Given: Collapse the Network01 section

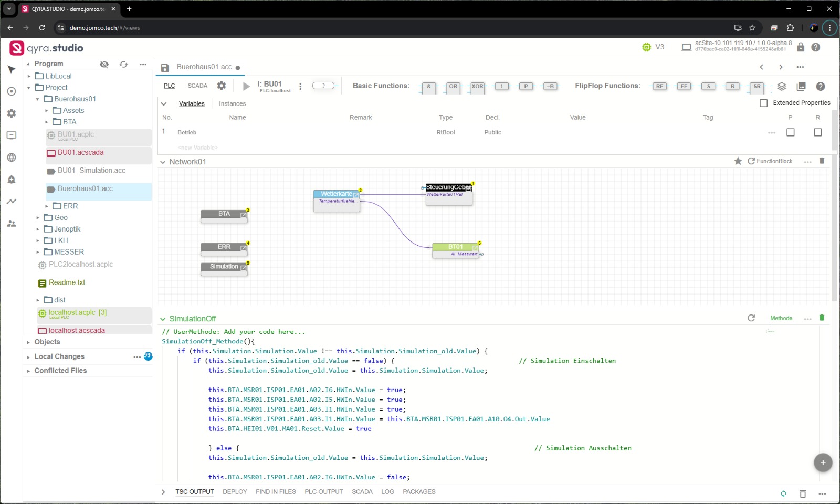Looking at the screenshot, I should (163, 162).
